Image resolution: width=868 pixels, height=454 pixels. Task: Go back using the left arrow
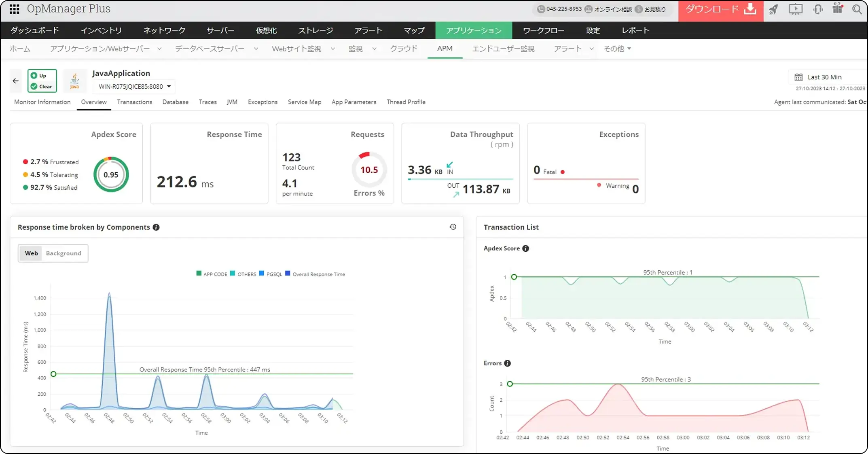[16, 81]
